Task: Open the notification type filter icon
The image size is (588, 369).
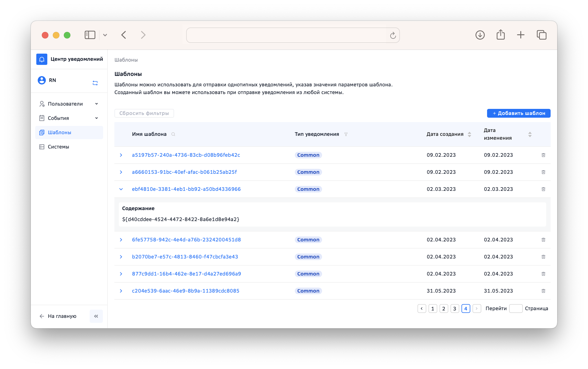Action: 346,134
